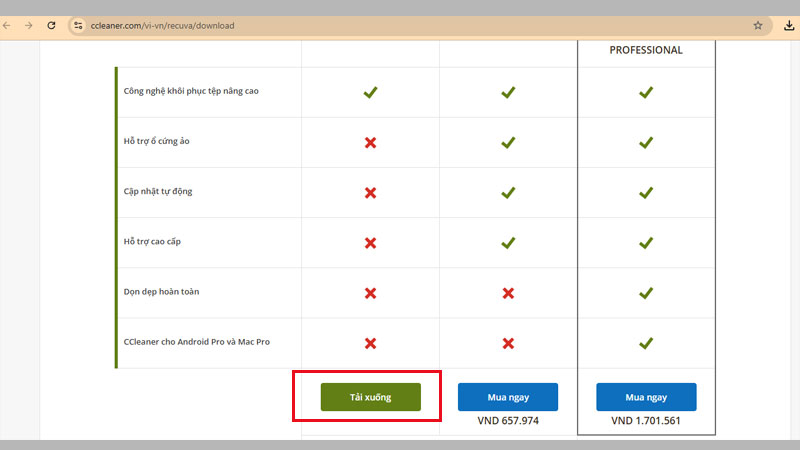Reload the current page

[51, 25]
